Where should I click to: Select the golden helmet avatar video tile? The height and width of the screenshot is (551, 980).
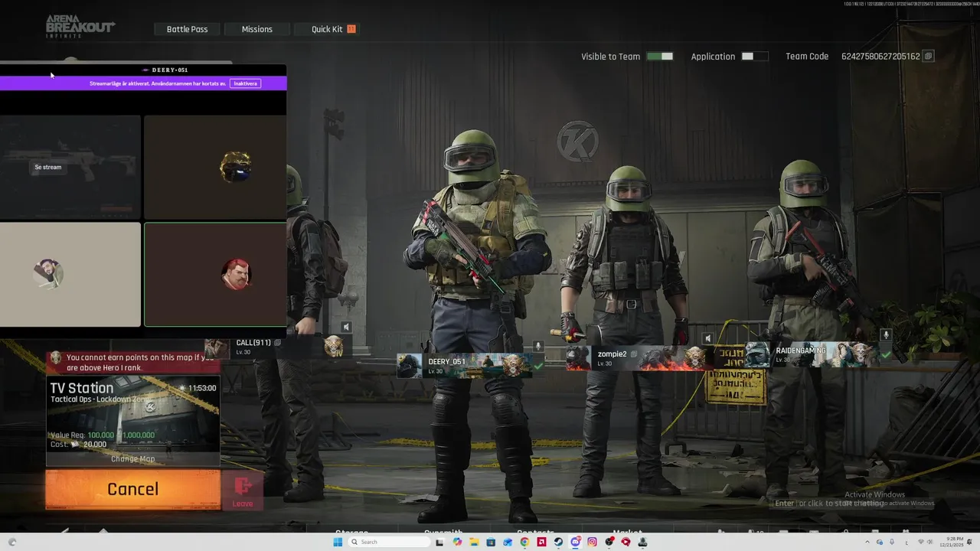(x=215, y=167)
